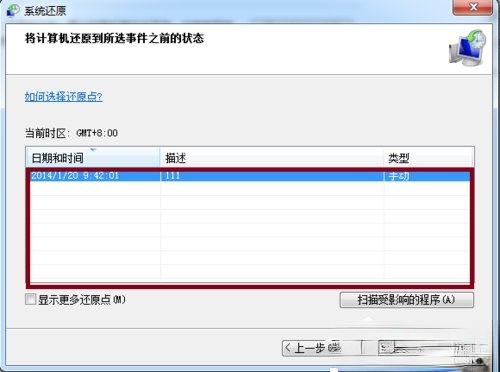Click the '类型' column header
This screenshot has width=500, height=372.
pyautogui.click(x=428, y=157)
